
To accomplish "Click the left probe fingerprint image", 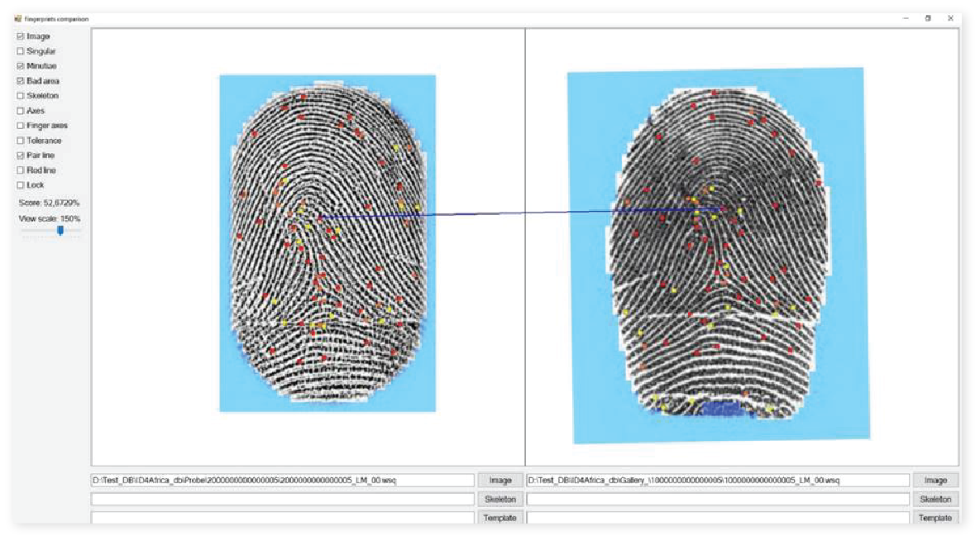I will pos(327,243).
